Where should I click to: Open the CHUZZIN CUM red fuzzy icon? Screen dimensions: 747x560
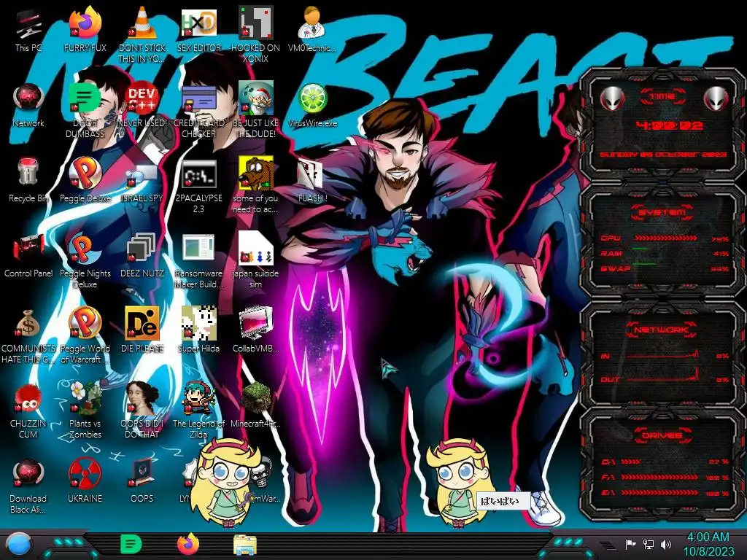28,399
